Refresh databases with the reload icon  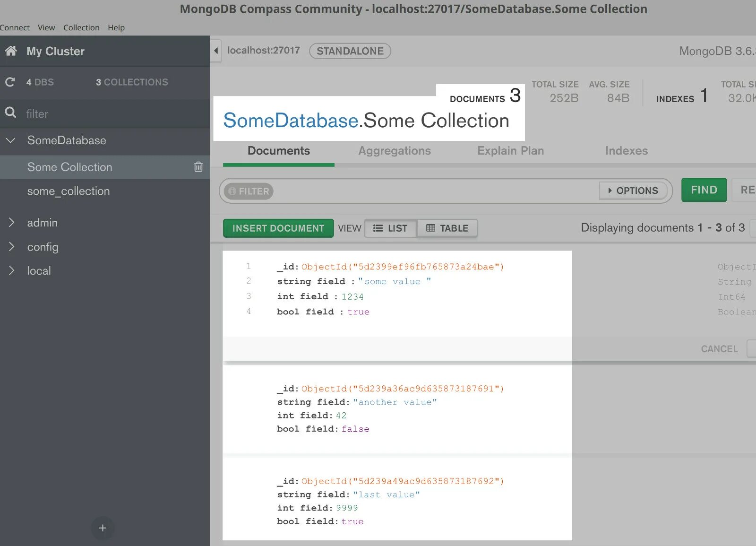pyautogui.click(x=10, y=82)
